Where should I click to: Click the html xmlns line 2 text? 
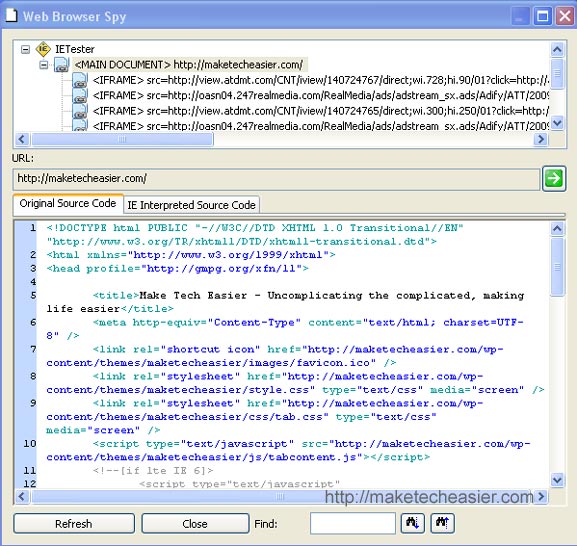191,255
